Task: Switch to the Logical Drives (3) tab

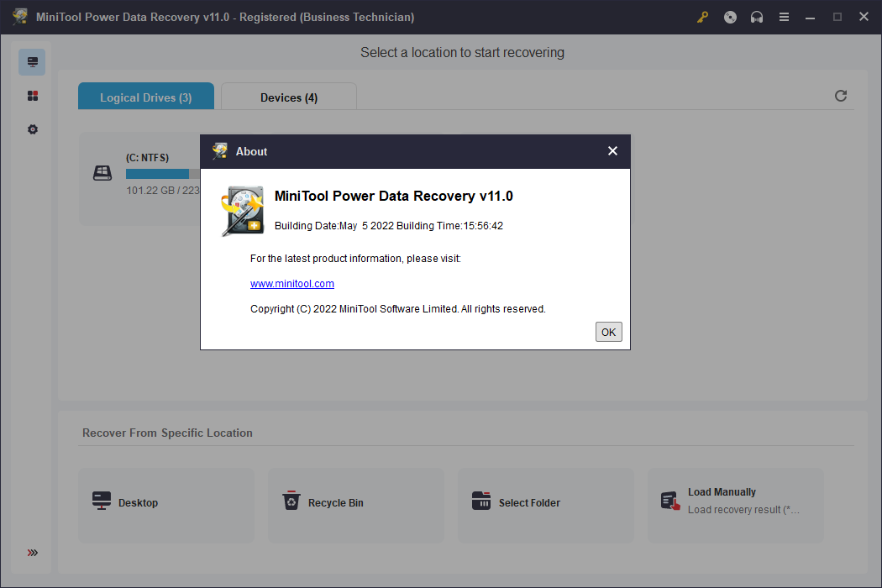Action: click(x=145, y=97)
